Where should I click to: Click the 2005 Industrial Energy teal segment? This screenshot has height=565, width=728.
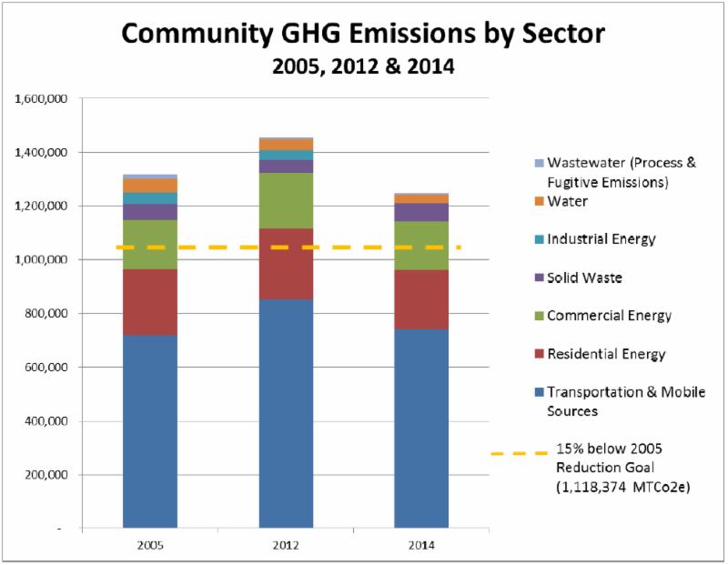(150, 198)
